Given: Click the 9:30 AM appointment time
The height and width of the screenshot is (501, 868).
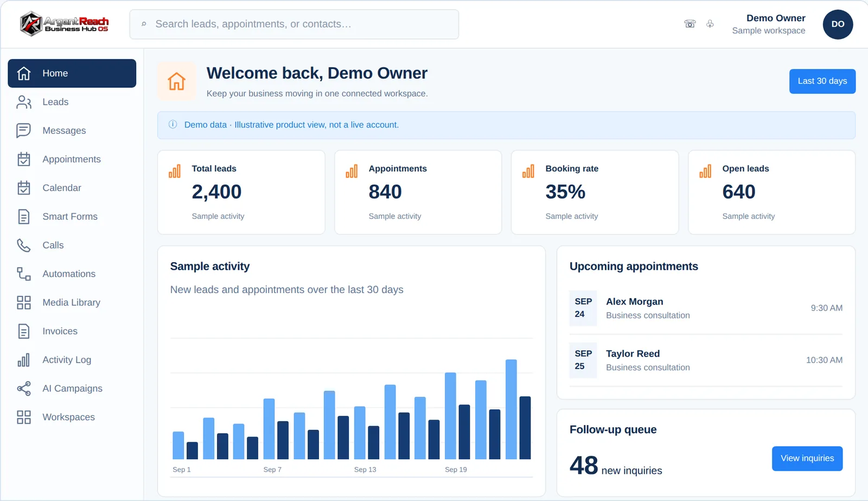Looking at the screenshot, I should pos(827,308).
